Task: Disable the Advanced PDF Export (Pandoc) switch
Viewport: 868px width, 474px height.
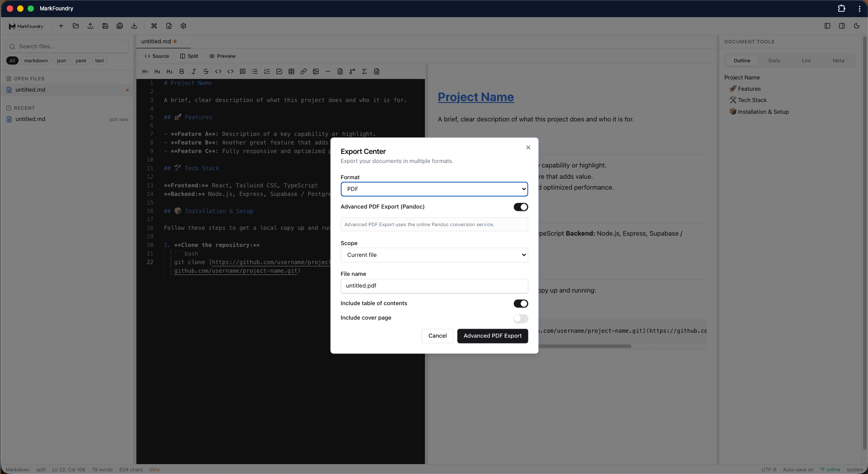Action: (x=521, y=207)
